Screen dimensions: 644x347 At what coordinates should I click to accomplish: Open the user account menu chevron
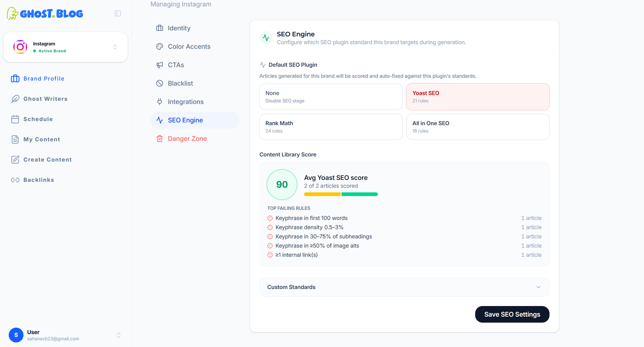119,335
